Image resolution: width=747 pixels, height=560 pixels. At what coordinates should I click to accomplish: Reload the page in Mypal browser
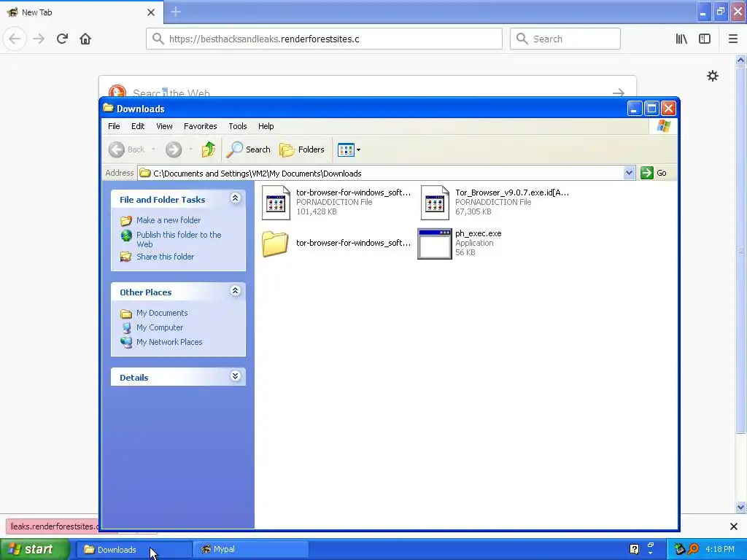click(x=63, y=39)
